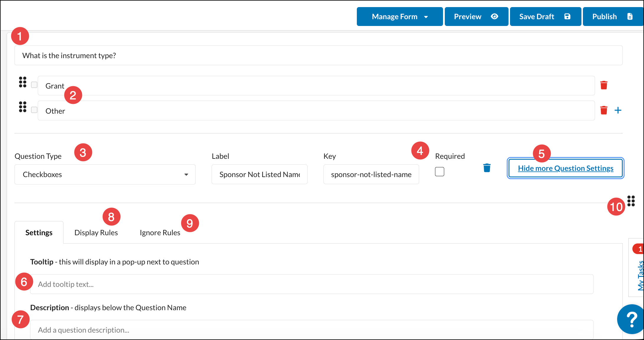The width and height of the screenshot is (644, 340).
Task: Click the My Tasks notification badge
Action: 639,249
